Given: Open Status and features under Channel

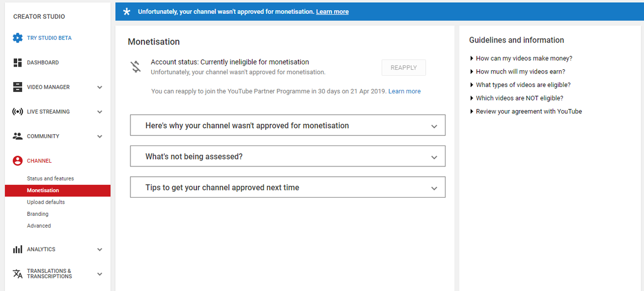Looking at the screenshot, I should [50, 178].
